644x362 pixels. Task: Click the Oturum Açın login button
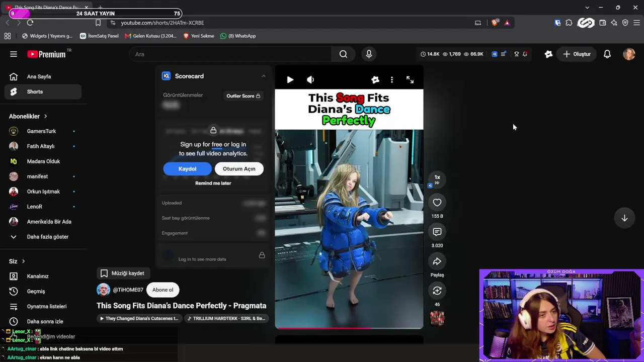(x=239, y=169)
